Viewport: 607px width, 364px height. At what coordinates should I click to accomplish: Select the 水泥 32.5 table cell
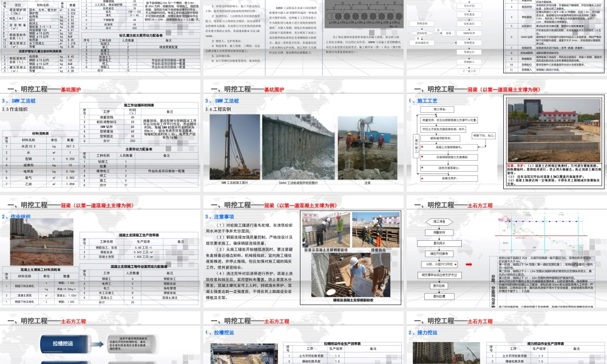pyautogui.click(x=29, y=147)
